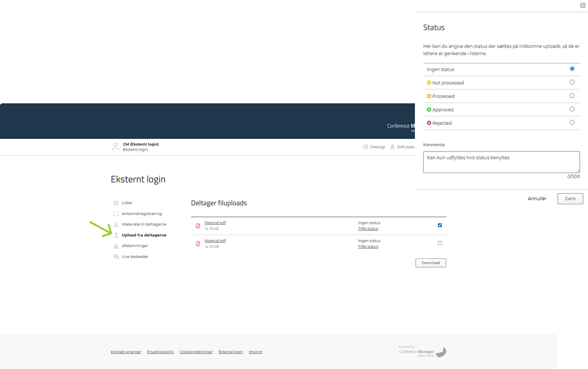Click the user avatar icon beside CM
Image resolution: width=588 pixels, height=369 pixels.
[116, 147]
